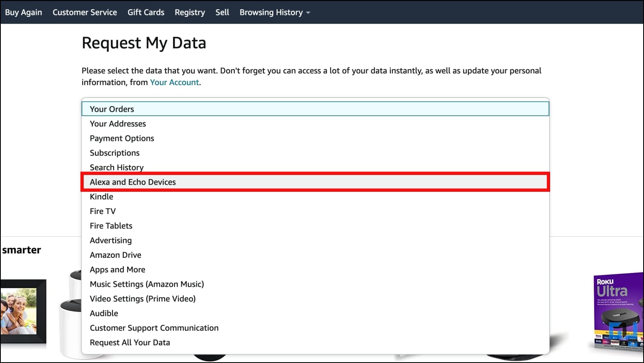
Task: Pick the Subscriptions option
Action: click(x=315, y=153)
